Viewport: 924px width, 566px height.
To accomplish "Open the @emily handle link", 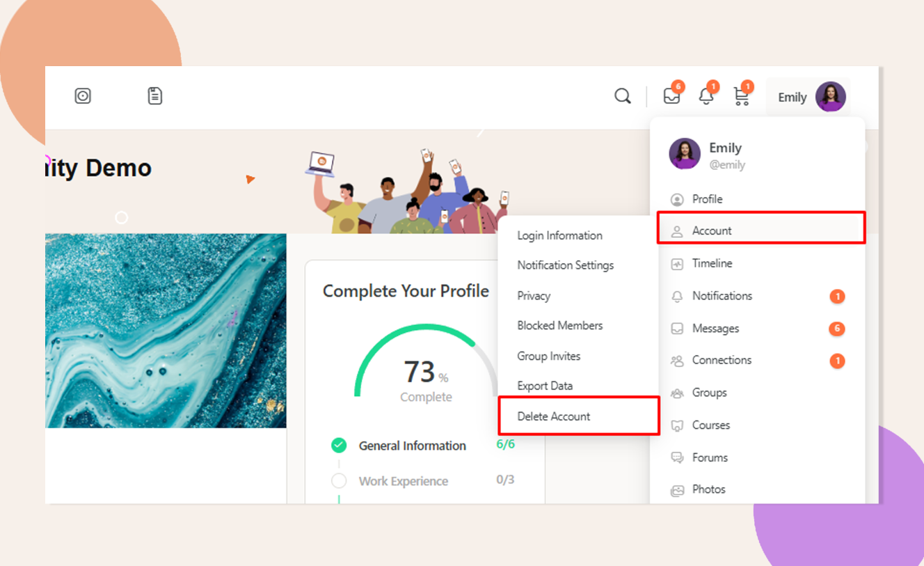I will [x=727, y=165].
